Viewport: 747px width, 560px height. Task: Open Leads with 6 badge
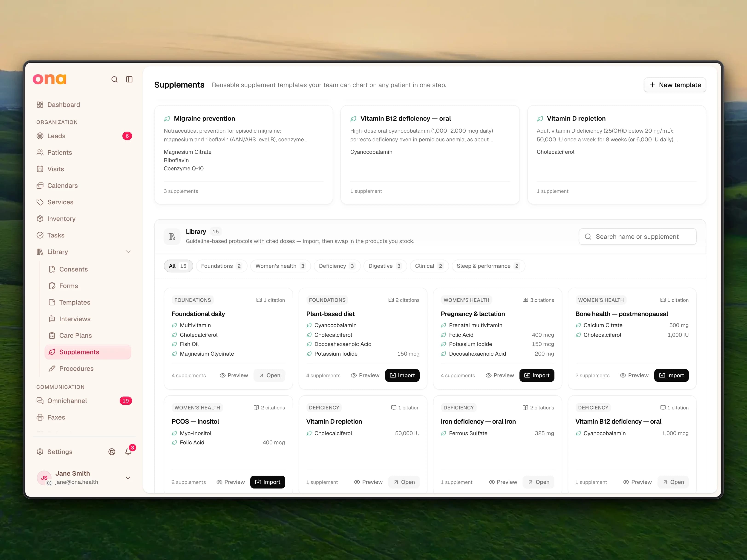[x=84, y=136]
